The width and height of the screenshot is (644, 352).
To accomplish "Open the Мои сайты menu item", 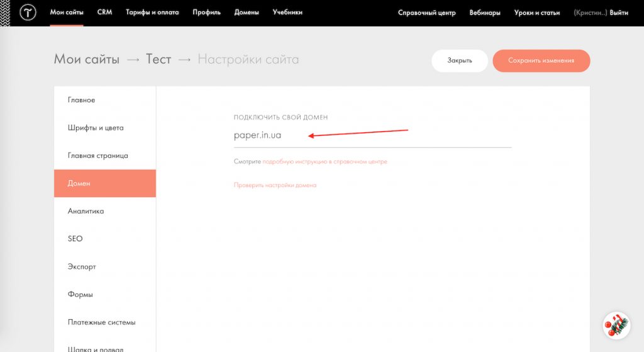I will [x=67, y=13].
